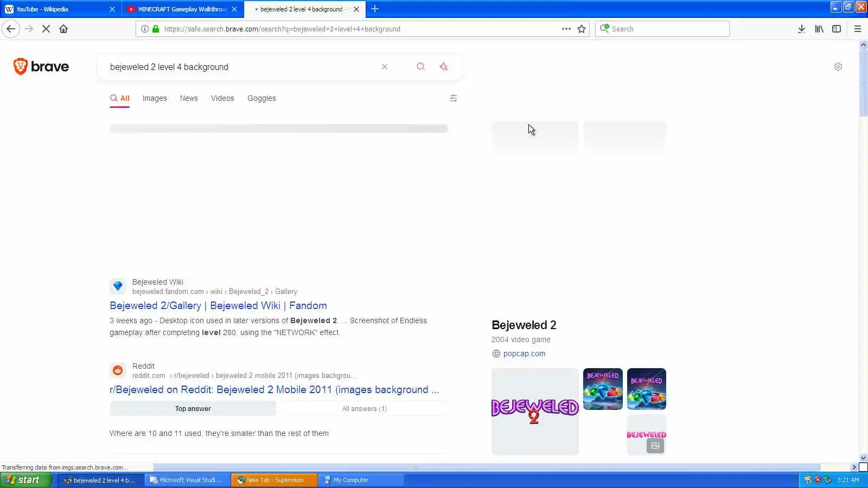
Task: Open the large Bejeweled 2 logo thumbnail
Action: (535, 412)
